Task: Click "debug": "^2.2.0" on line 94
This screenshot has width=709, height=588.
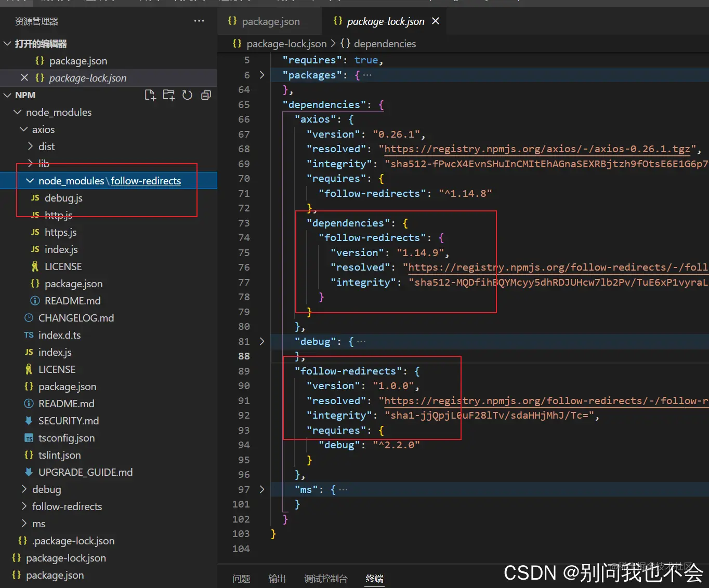Action: [369, 445]
